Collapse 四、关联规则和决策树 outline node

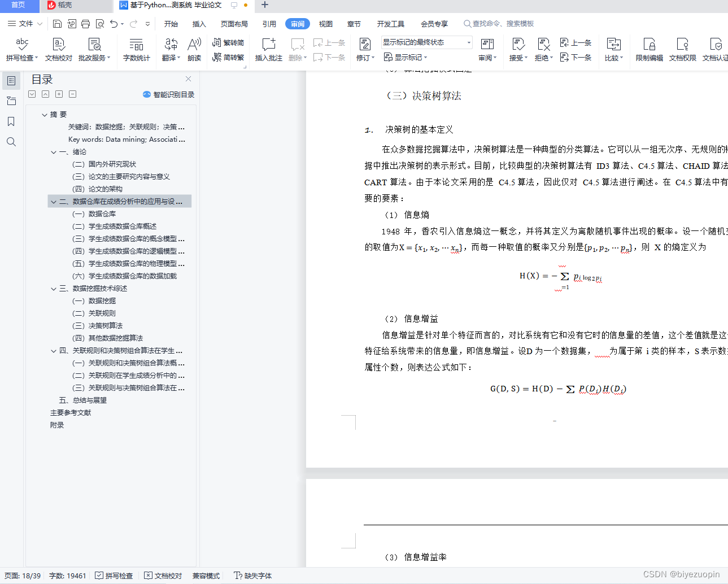coord(54,351)
